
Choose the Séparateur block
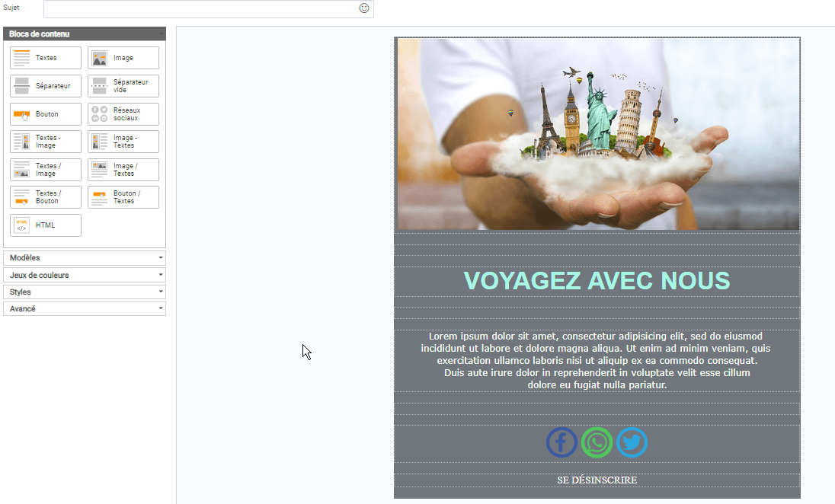46,86
